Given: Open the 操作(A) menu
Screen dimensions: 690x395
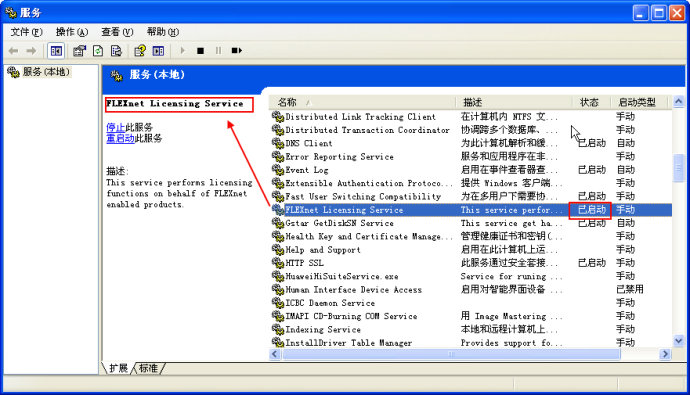Looking at the screenshot, I should point(72,32).
